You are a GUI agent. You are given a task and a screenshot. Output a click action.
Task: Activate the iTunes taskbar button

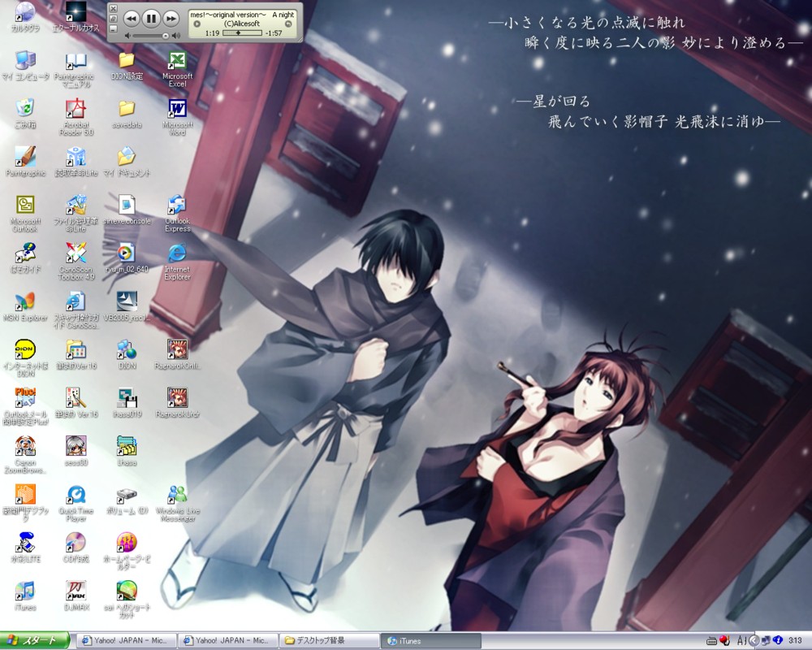click(431, 641)
